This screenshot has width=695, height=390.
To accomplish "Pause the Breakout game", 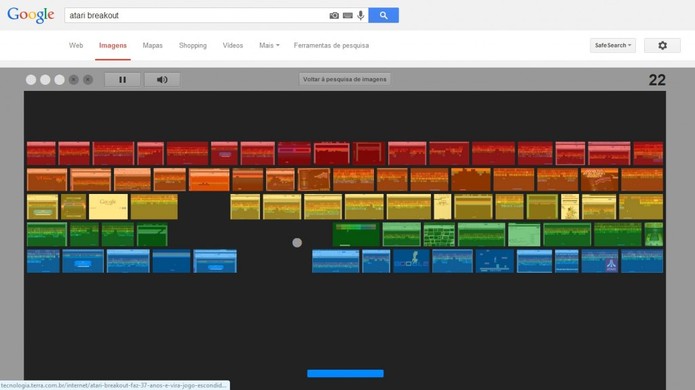I will coord(122,79).
